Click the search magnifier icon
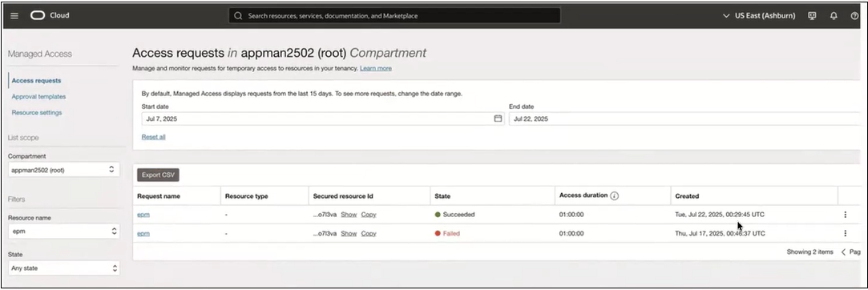 point(238,16)
